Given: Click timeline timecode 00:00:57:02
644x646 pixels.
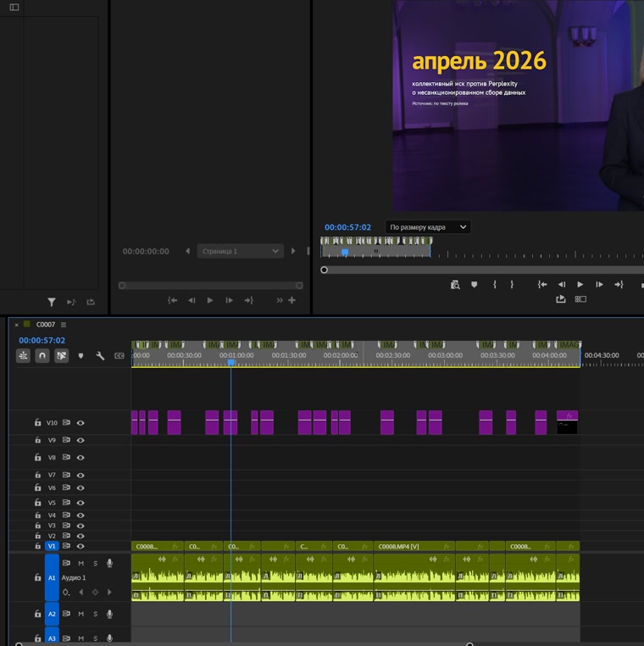Looking at the screenshot, I should click(42, 340).
